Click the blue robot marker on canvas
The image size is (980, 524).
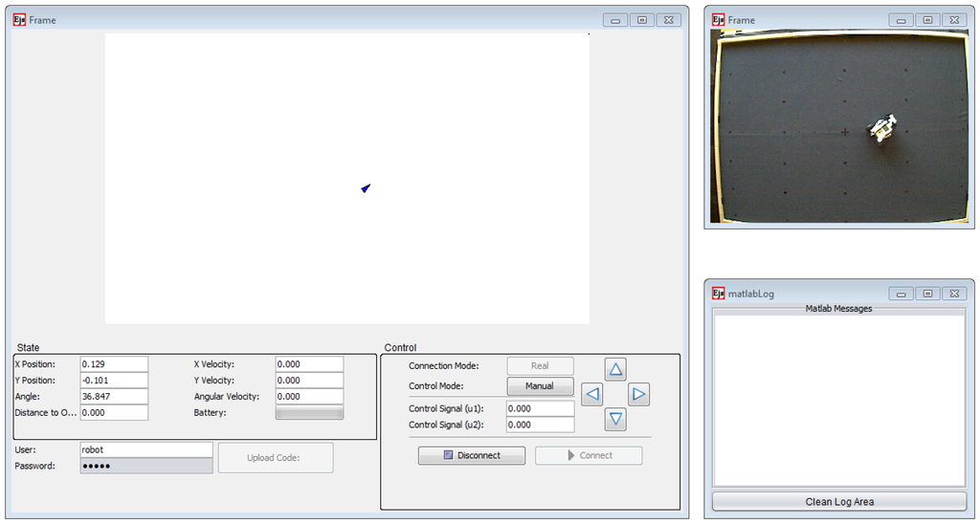click(x=366, y=188)
